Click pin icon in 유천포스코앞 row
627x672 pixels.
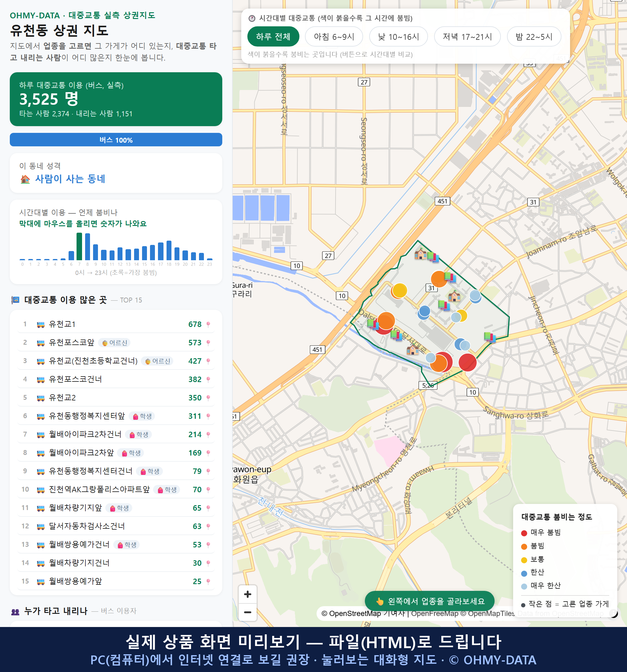click(x=208, y=343)
